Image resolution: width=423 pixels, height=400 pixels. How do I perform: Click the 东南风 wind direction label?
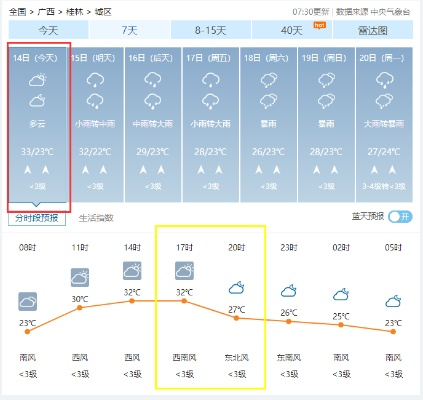coord(289,358)
